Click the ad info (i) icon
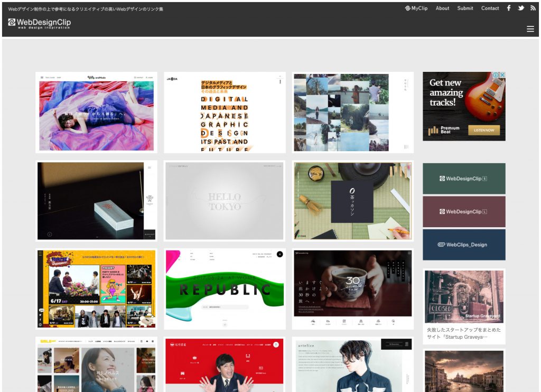The width and height of the screenshot is (541, 392). 496,75
